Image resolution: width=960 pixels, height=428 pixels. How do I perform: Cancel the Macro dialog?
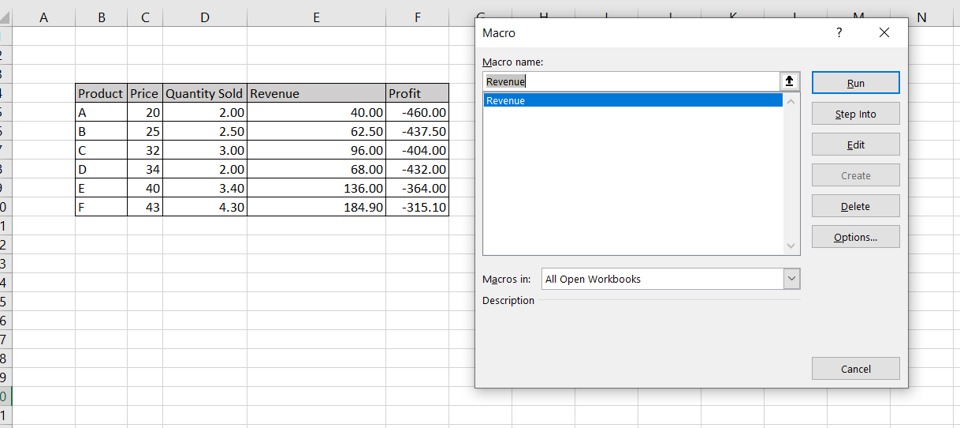(855, 369)
